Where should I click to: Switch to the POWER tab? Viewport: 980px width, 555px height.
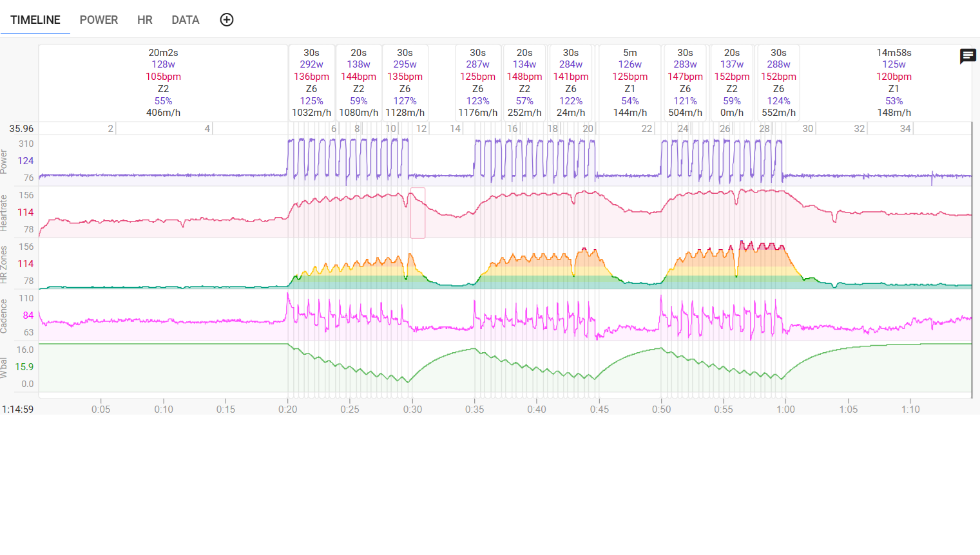coord(99,20)
